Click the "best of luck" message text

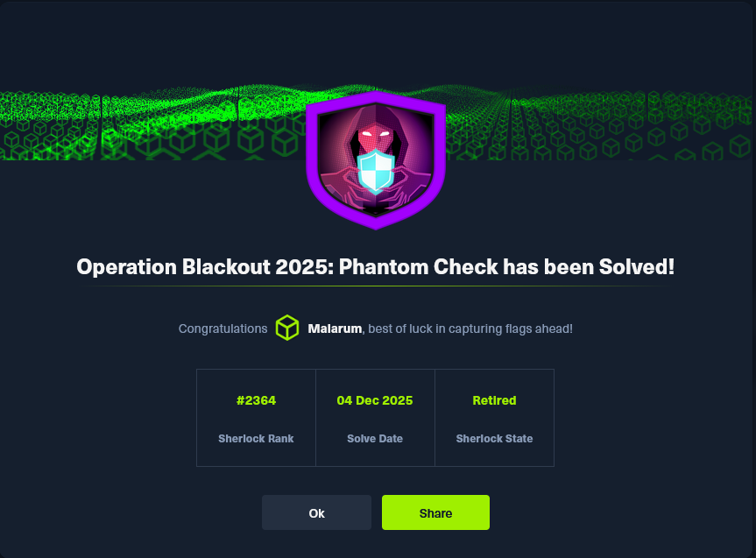470,329
